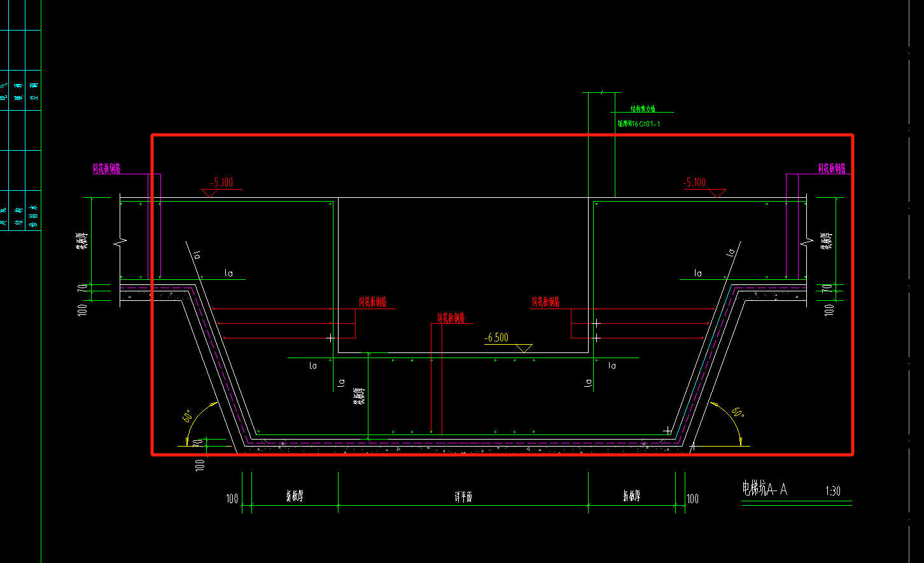Select the left 折板厚 dimension text
This screenshot has height=563, width=924.
(x=294, y=497)
